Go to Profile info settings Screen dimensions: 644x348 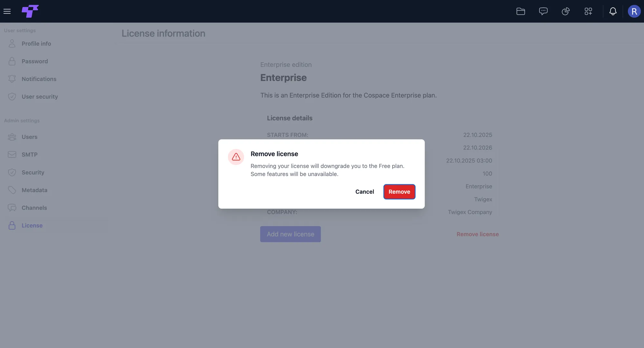(x=36, y=43)
